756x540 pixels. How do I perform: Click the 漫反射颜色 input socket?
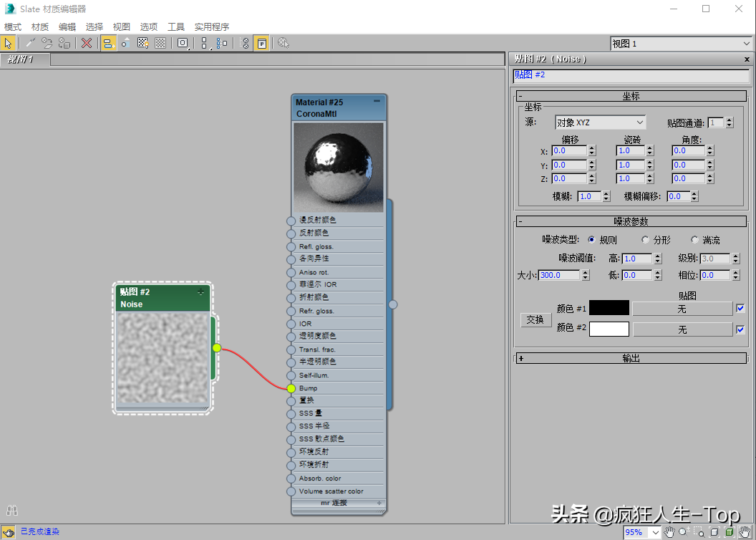click(x=291, y=221)
